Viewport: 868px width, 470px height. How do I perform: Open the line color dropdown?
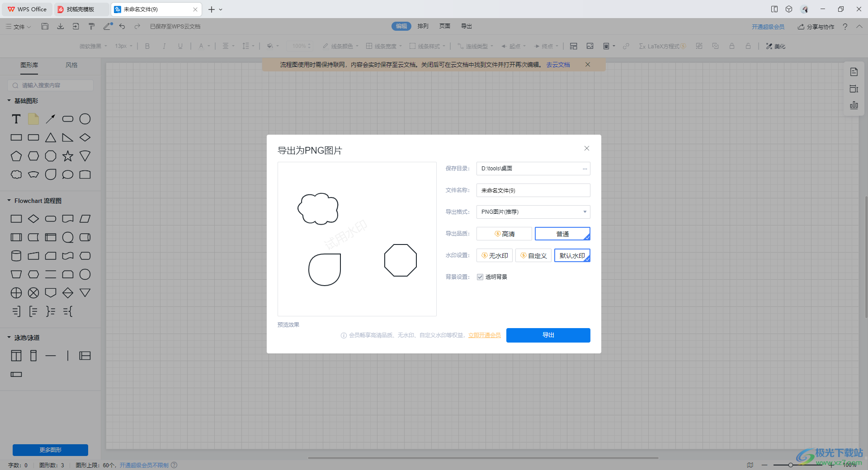coord(340,46)
